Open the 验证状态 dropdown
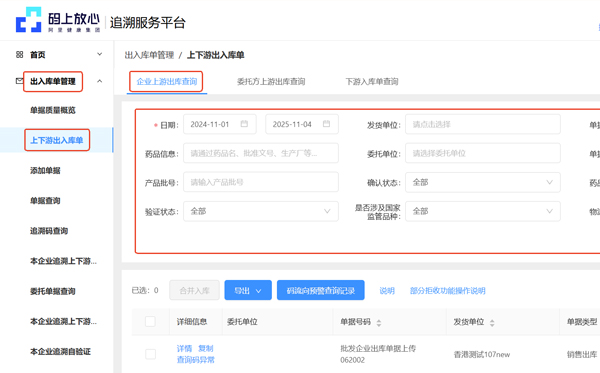600x373 pixels. tap(261, 211)
